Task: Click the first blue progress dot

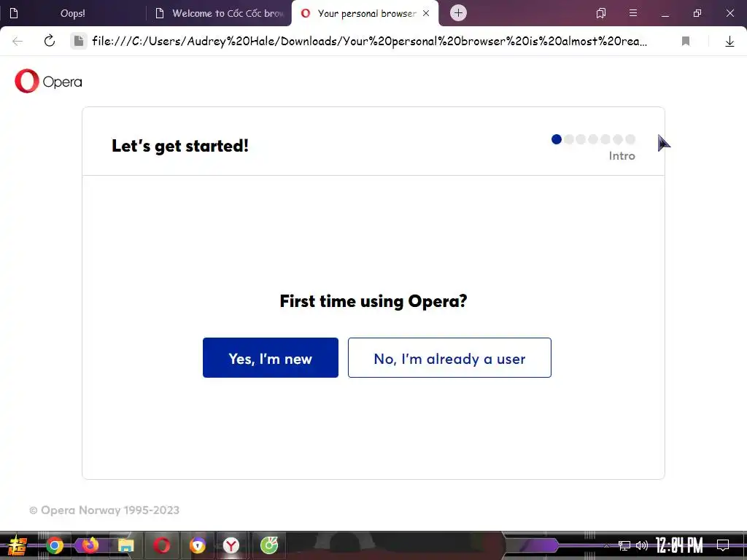Action: click(556, 139)
